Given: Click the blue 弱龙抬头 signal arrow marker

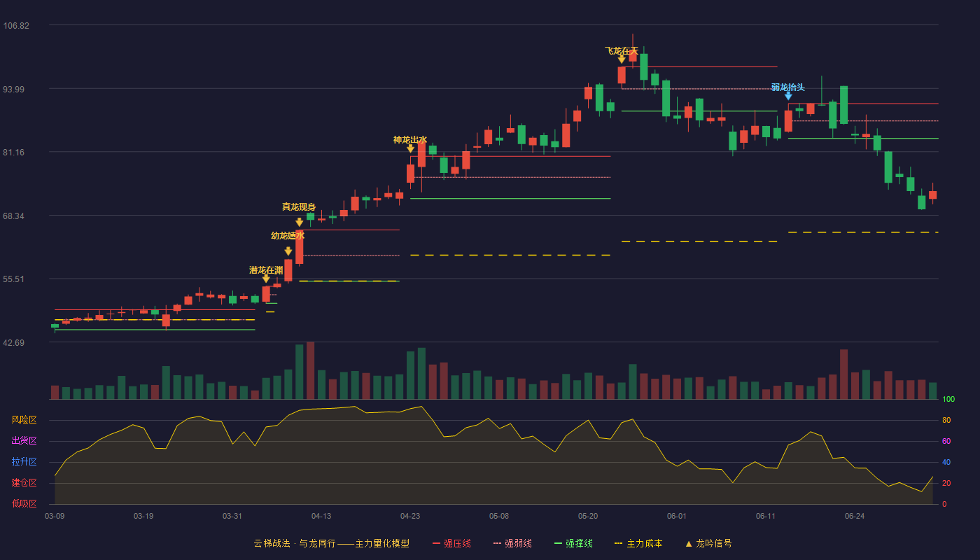Looking at the screenshot, I should (788, 96).
